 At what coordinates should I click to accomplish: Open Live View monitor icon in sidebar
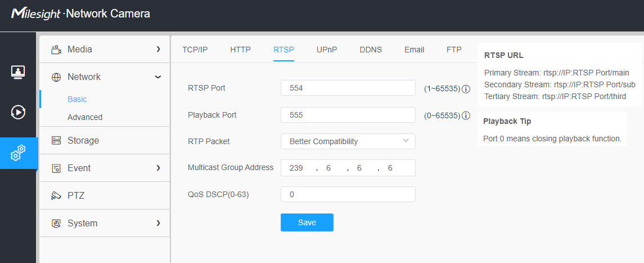pyautogui.click(x=18, y=72)
